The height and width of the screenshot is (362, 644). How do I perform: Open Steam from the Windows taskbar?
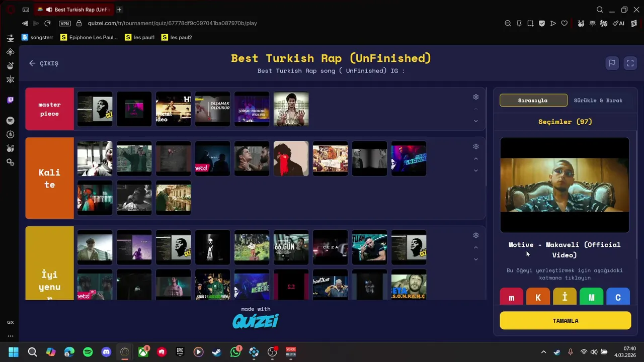pos(217,352)
